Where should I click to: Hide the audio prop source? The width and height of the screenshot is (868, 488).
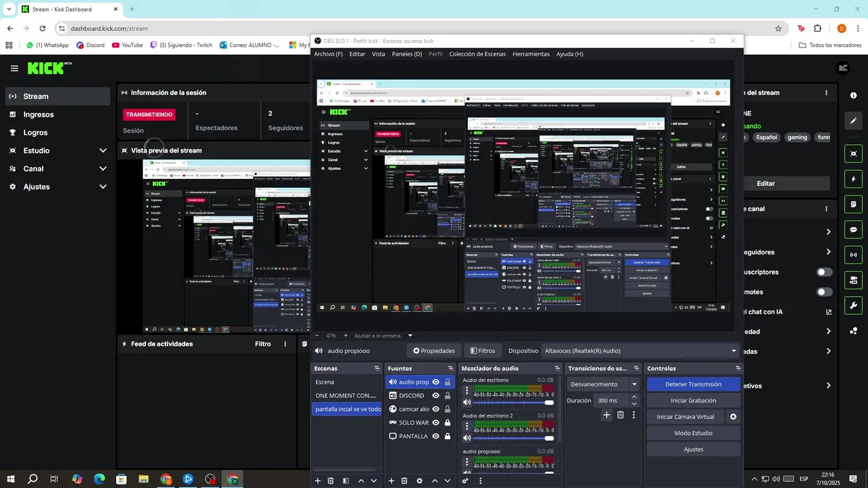[436, 382]
